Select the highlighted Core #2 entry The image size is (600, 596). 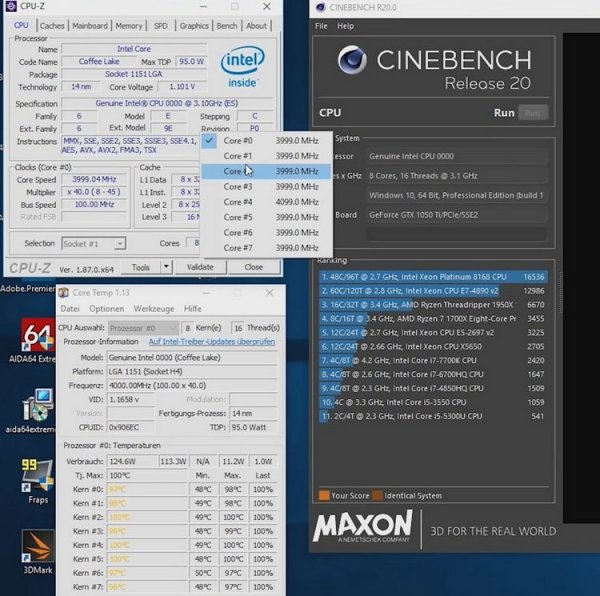coord(266,171)
